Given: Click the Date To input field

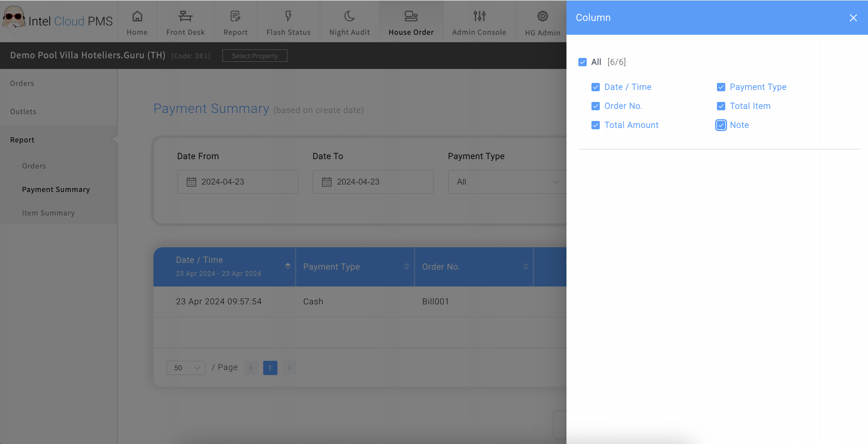Looking at the screenshot, I should pyautogui.click(x=373, y=182).
